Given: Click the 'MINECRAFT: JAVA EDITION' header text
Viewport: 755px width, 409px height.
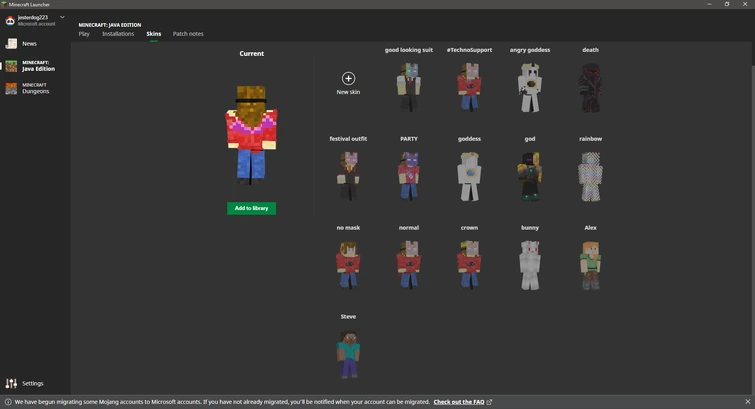Looking at the screenshot, I should tap(110, 25).
